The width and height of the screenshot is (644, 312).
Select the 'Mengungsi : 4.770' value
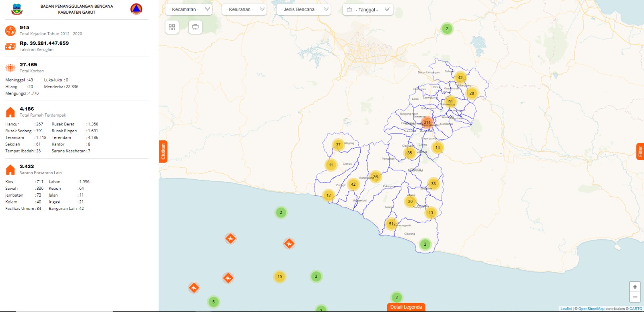tap(22, 93)
